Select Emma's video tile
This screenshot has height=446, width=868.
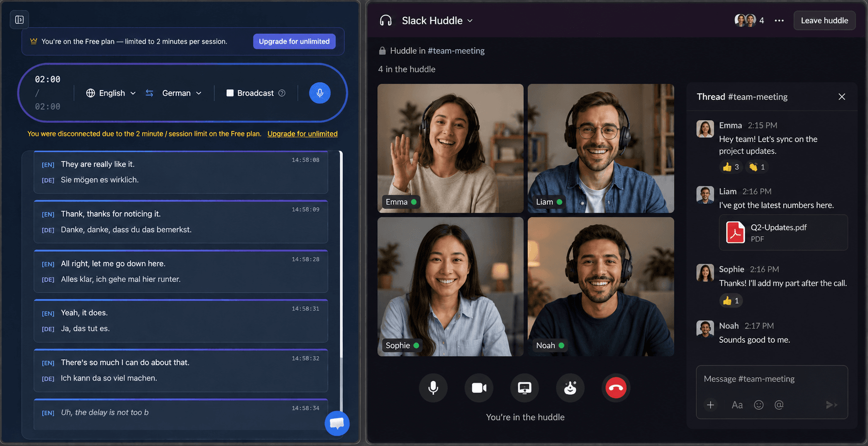pyautogui.click(x=450, y=148)
